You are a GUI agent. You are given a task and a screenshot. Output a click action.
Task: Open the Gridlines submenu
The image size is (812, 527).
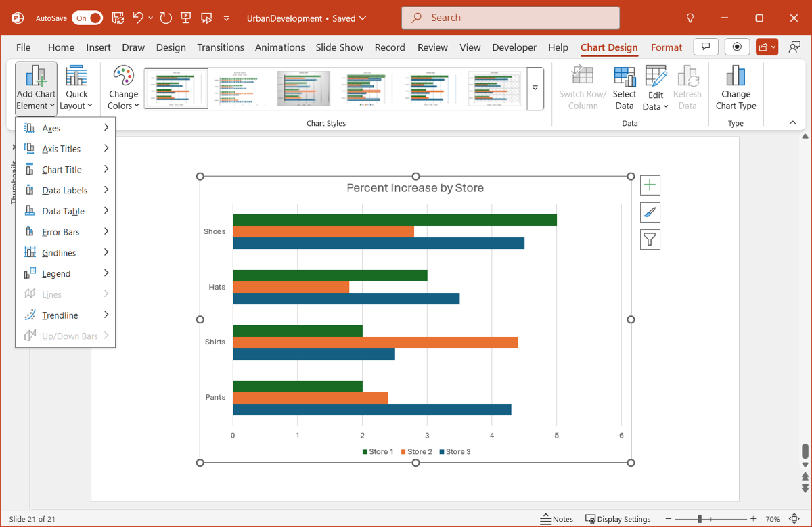66,253
